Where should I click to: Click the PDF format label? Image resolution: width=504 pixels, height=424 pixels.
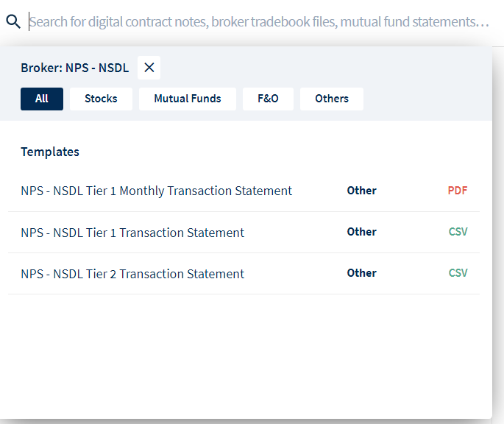[458, 191]
